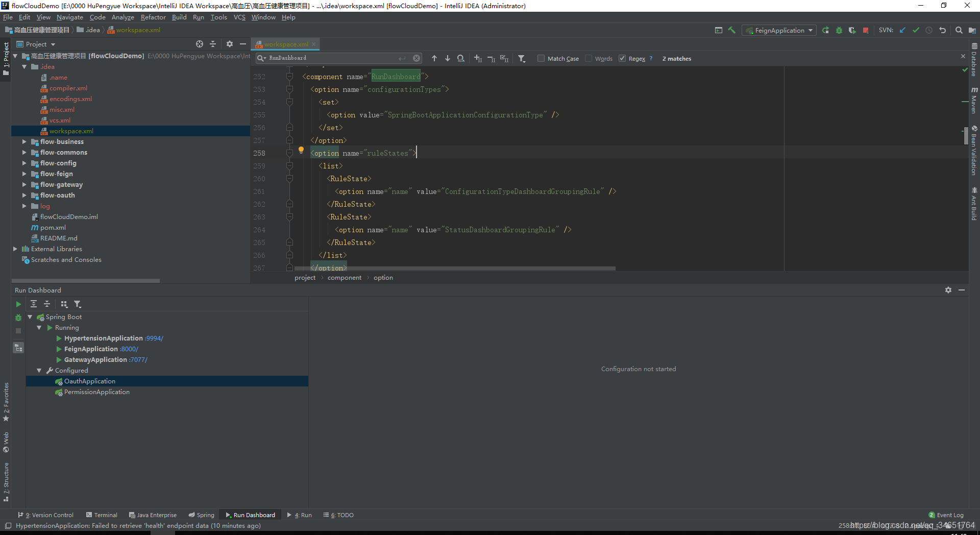Collapse the Configured group
The width and height of the screenshot is (980, 535).
tap(39, 370)
